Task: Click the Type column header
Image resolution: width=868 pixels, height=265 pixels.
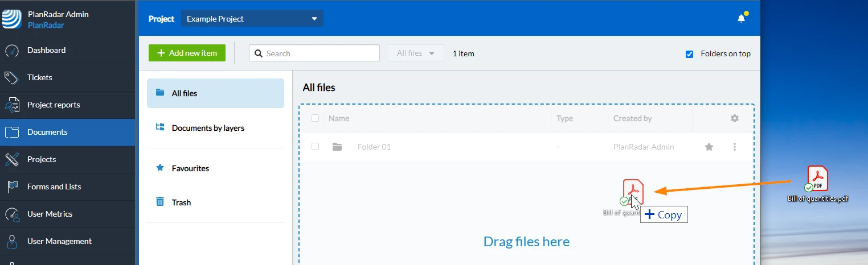Action: 564,118
